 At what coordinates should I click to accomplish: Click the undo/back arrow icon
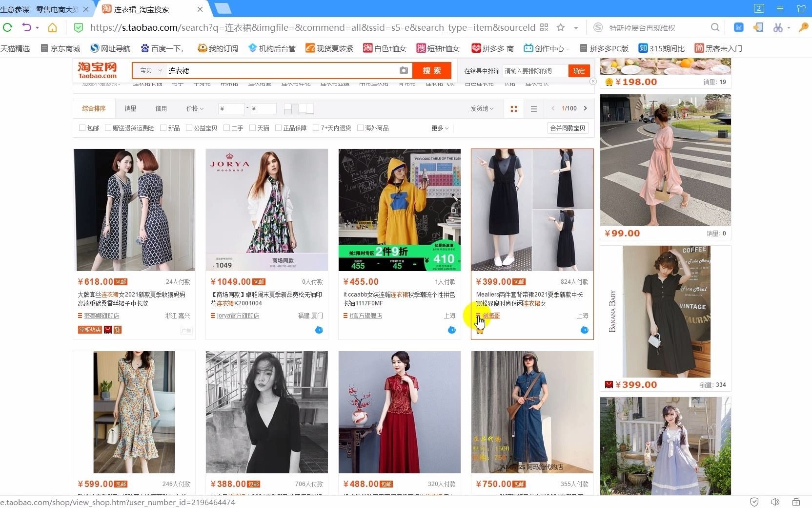26,27
